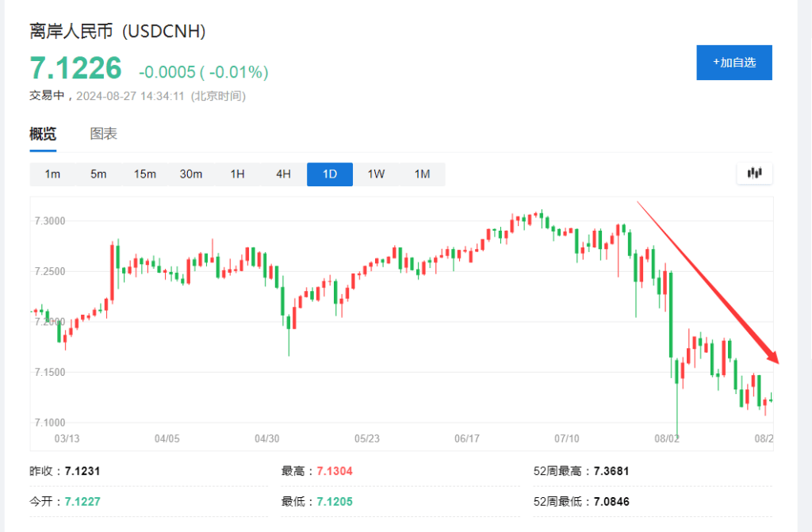Click the 03/13 date on the x-axis

coord(67,438)
